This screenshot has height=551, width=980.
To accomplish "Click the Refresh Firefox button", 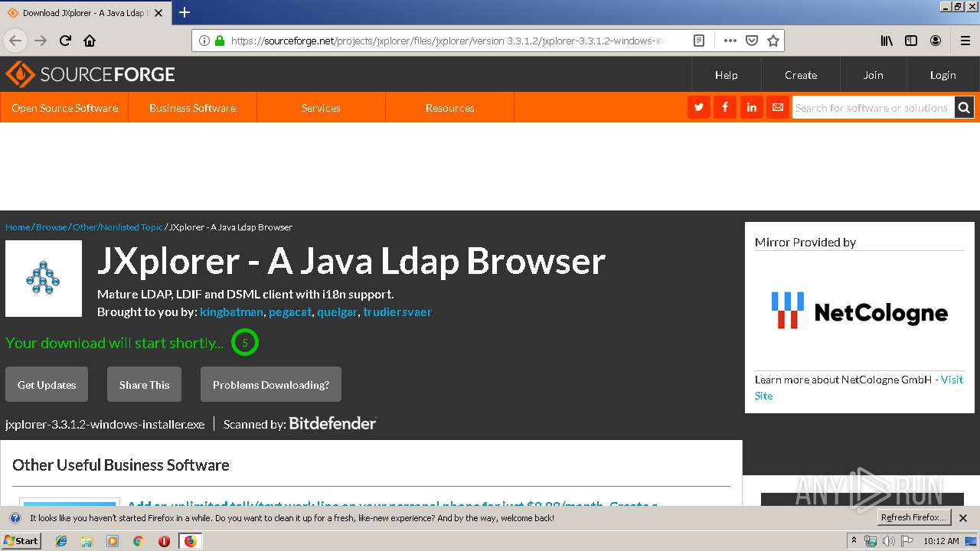I will tap(913, 517).
